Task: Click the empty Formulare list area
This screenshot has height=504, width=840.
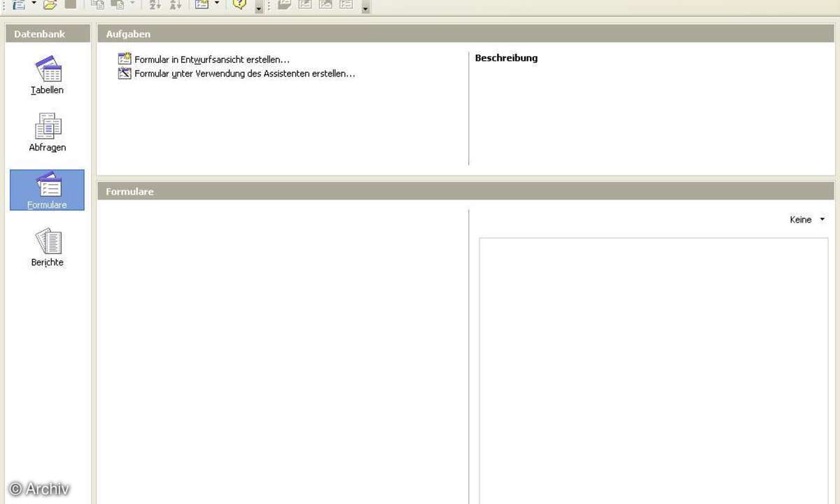Action: (280, 350)
